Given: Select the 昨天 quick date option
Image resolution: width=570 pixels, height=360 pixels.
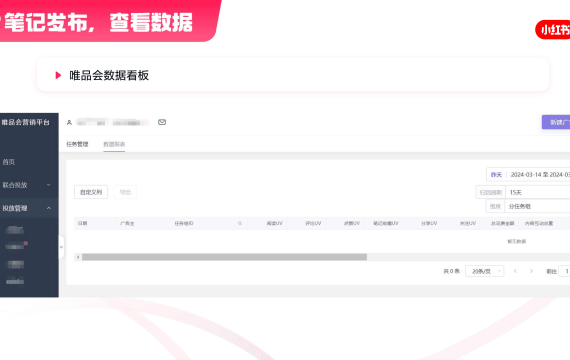Looking at the screenshot, I should coord(496,175).
